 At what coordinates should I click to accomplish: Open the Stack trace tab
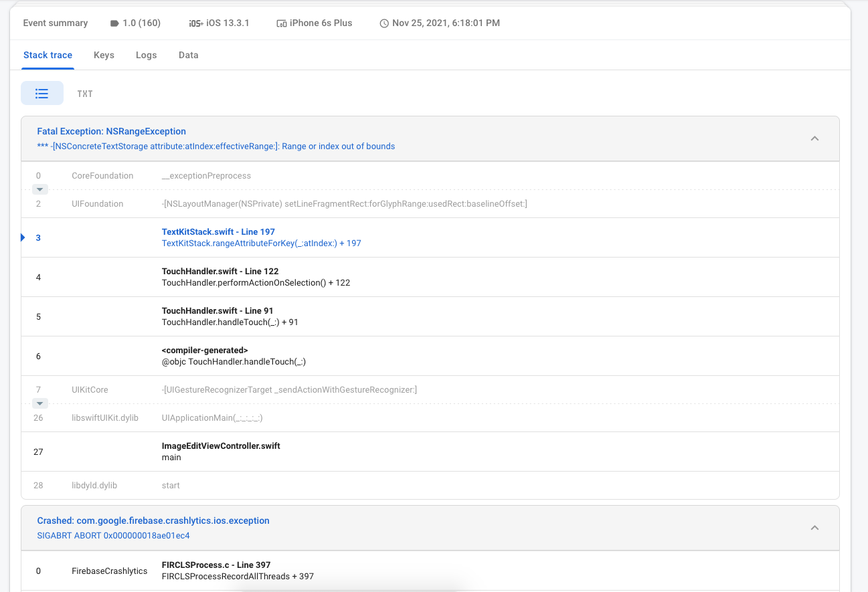48,55
